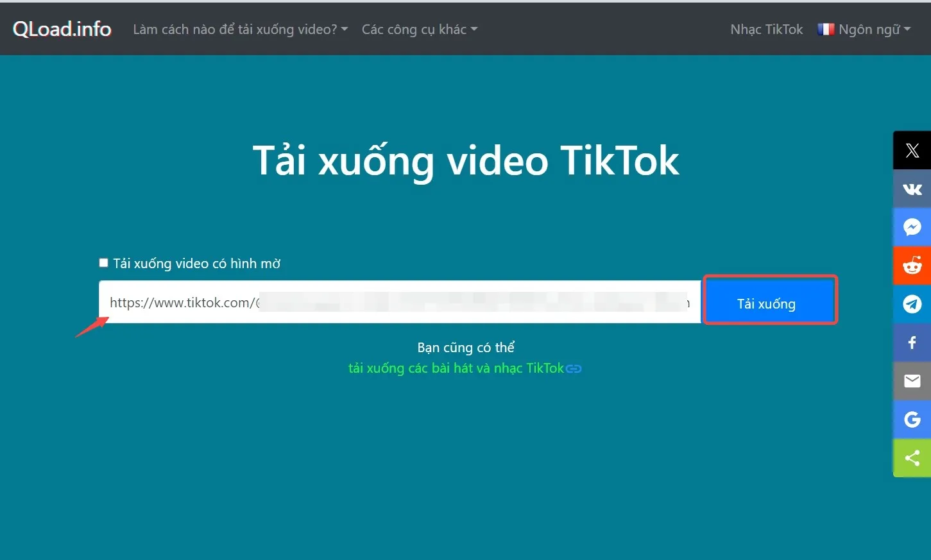The height and width of the screenshot is (560, 931).
Task: Expand the 'Làm cách nào để tải xuống video?' dropdown
Action: point(241,30)
